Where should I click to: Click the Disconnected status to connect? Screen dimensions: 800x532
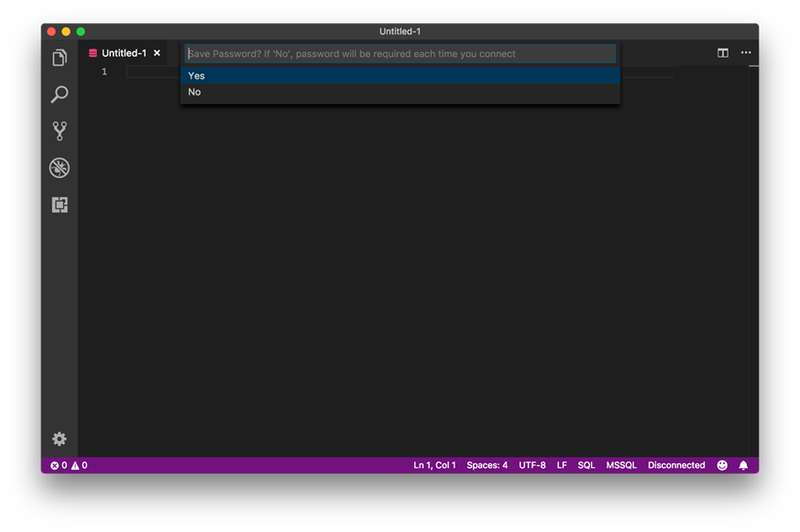pos(676,465)
